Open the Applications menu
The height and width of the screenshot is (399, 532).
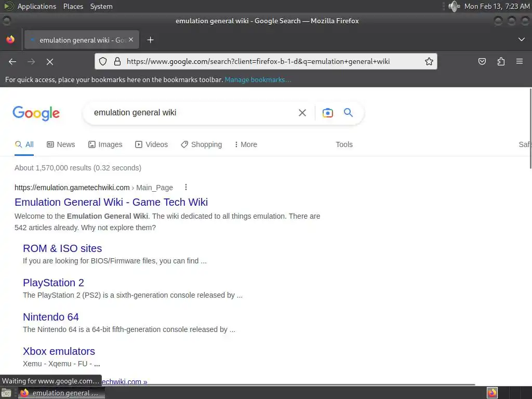(x=37, y=6)
